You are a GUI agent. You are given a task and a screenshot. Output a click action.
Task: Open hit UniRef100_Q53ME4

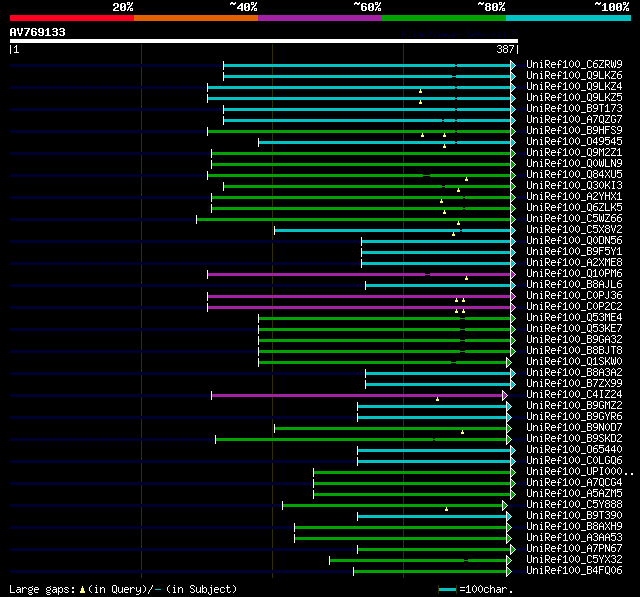574,318
